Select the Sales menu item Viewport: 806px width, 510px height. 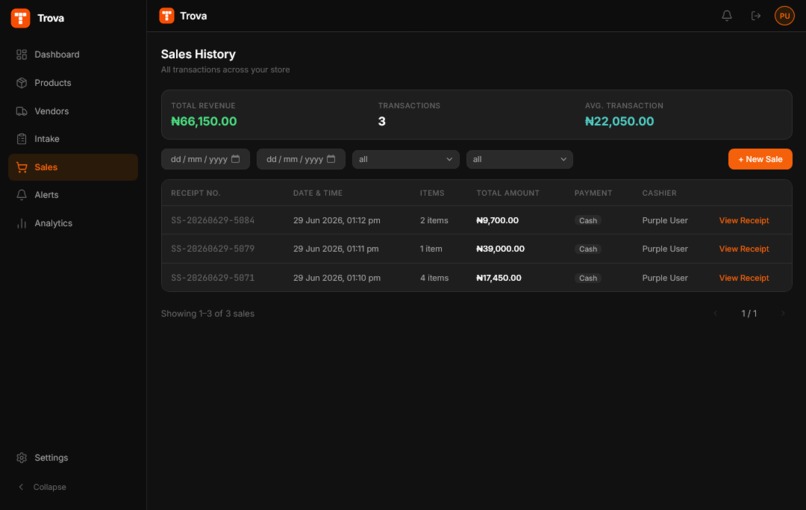point(73,167)
